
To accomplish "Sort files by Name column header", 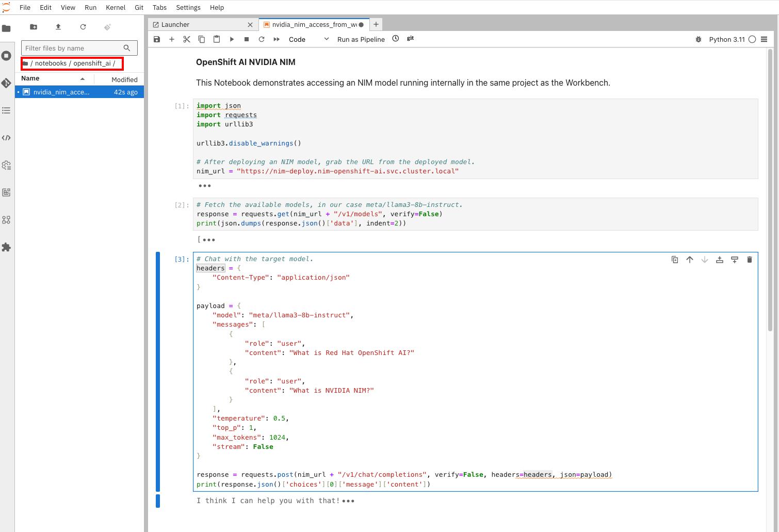I will [53, 78].
